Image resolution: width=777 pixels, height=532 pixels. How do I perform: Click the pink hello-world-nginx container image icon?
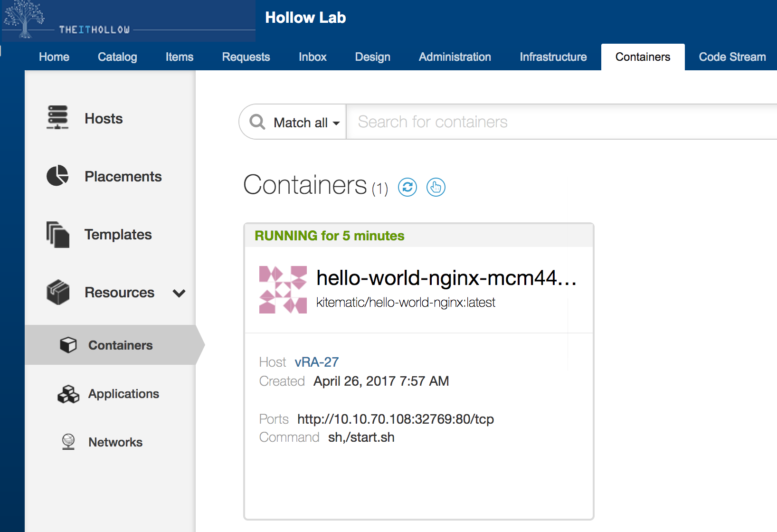coord(283,290)
